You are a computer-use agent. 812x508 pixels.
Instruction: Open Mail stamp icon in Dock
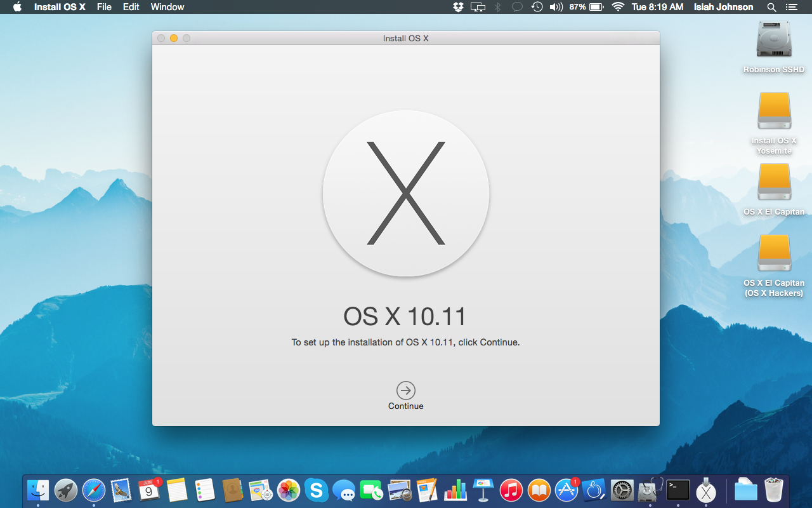121,490
